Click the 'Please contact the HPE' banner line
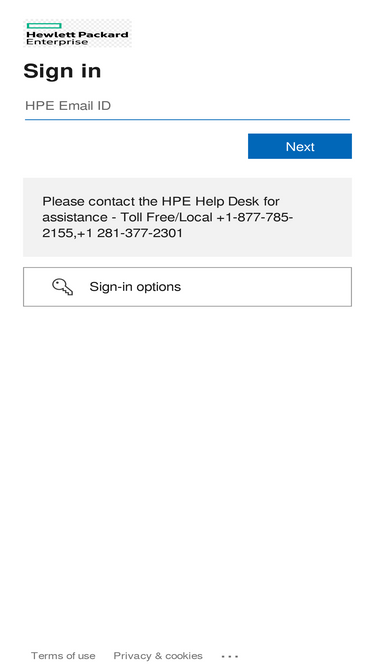 coord(161,201)
